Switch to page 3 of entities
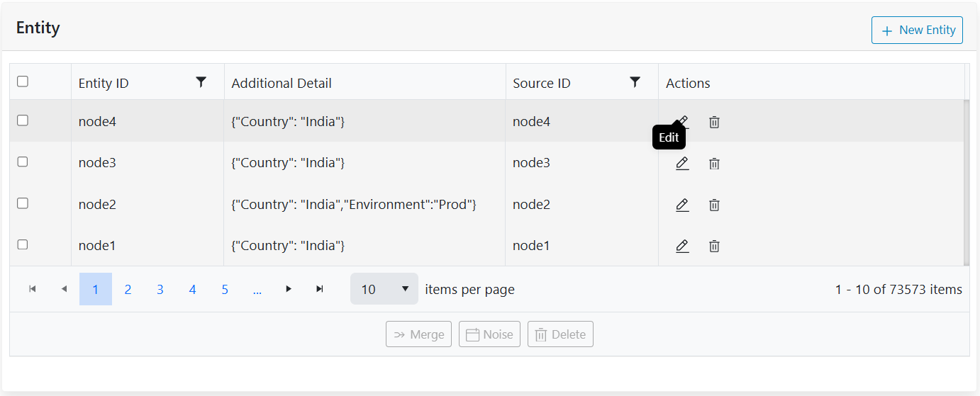Image resolution: width=980 pixels, height=396 pixels. [x=160, y=289]
